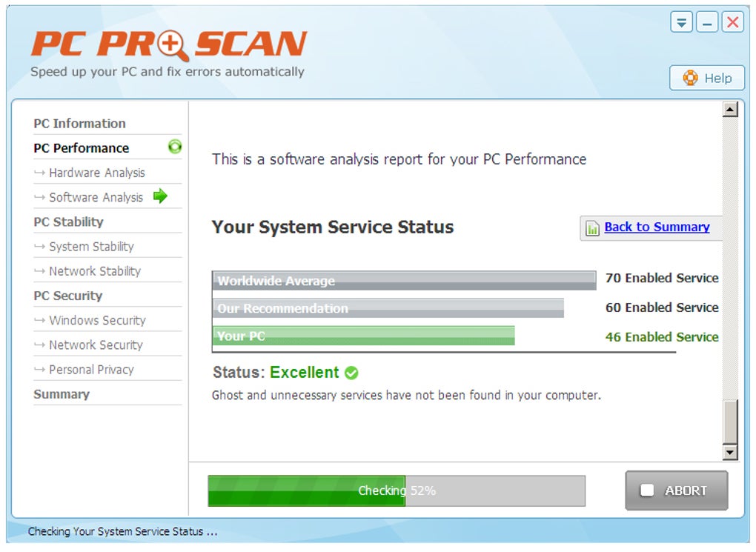The image size is (756, 552).
Task: Click scrollbar down arrow
Action: (x=730, y=452)
